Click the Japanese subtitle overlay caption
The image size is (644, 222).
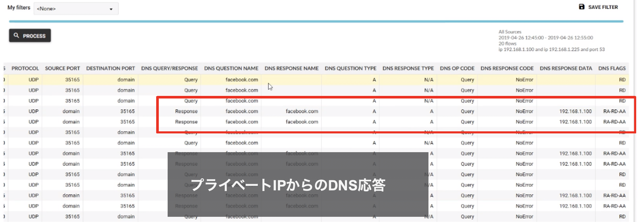[288, 185]
